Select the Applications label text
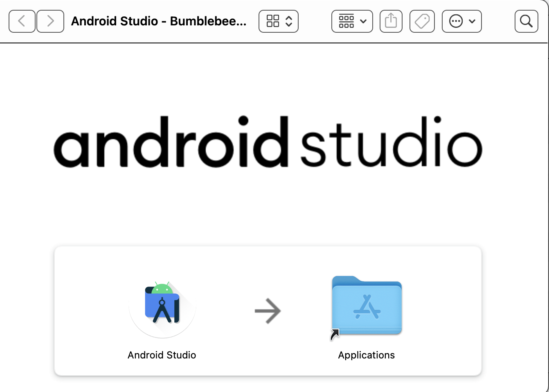The height and width of the screenshot is (392, 549). tap(366, 355)
